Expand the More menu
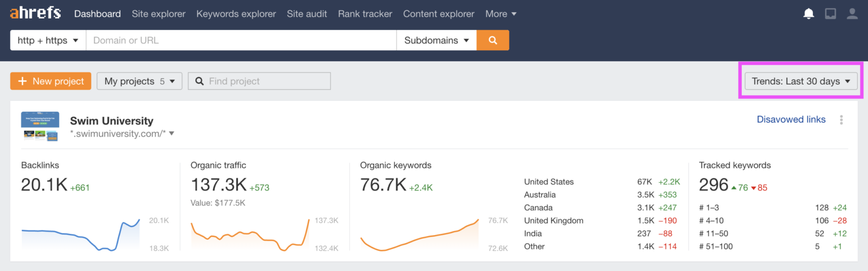The width and height of the screenshot is (868, 271). [x=501, y=14]
